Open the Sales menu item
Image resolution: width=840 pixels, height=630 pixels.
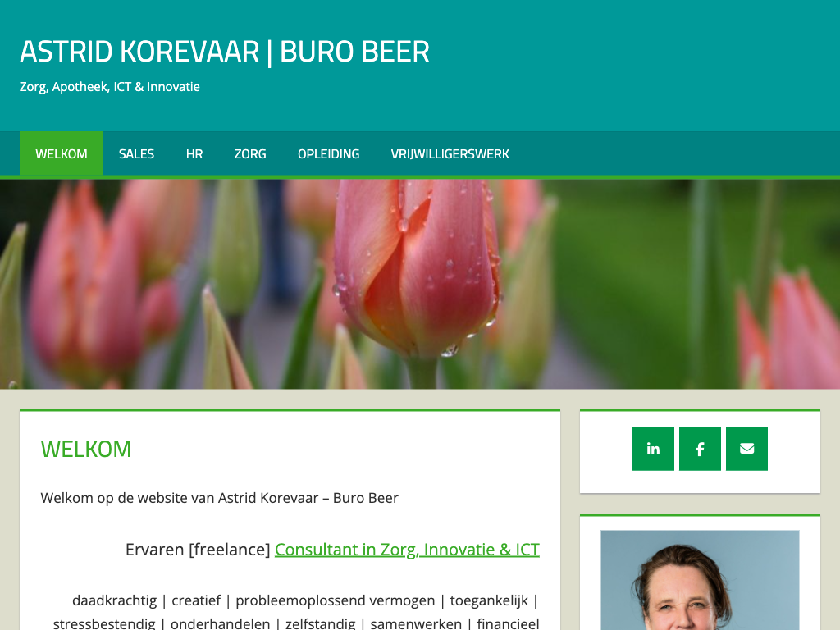tap(137, 153)
